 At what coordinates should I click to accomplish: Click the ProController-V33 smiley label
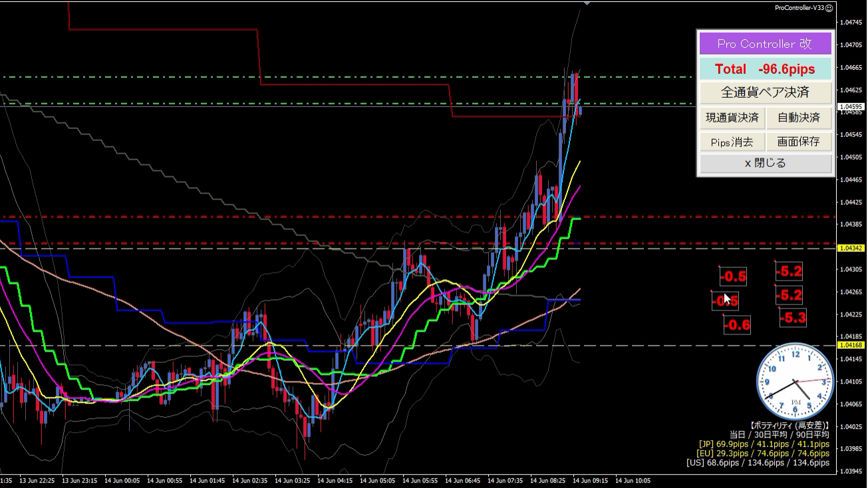[x=803, y=7]
